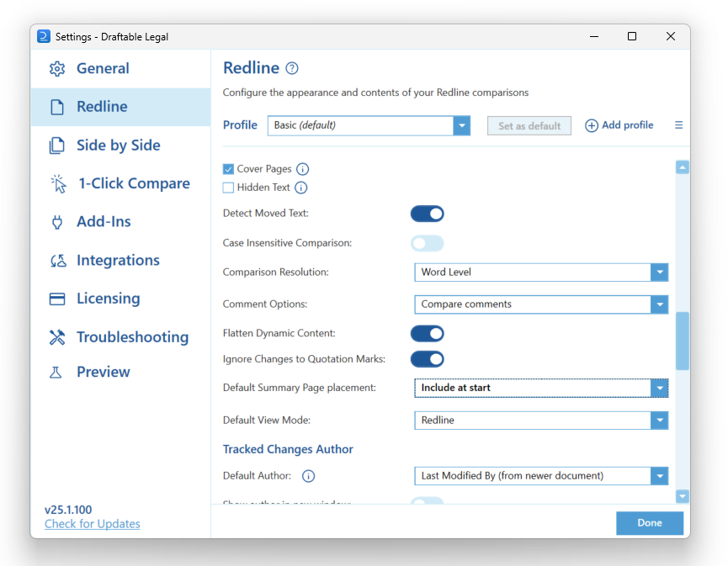Click the scrollbar down arrow
This screenshot has height=566, width=728.
(682, 496)
